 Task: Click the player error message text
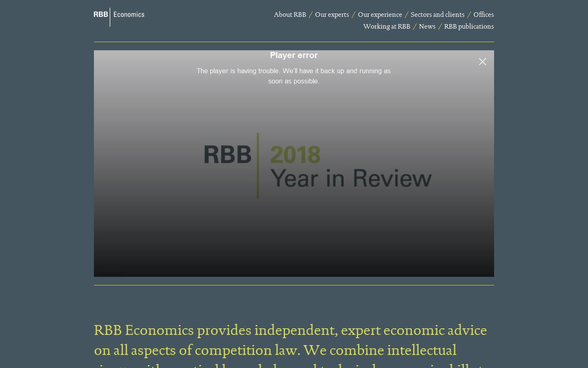tap(294, 76)
